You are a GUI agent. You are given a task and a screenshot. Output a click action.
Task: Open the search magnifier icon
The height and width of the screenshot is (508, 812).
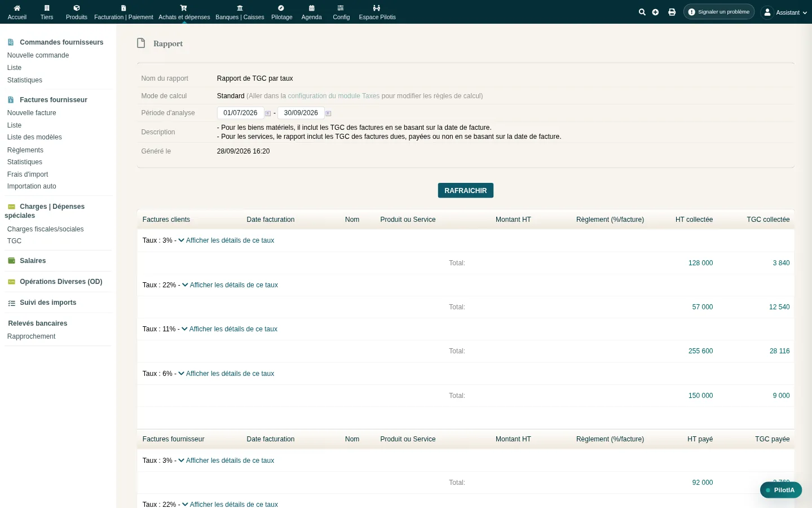(x=642, y=12)
